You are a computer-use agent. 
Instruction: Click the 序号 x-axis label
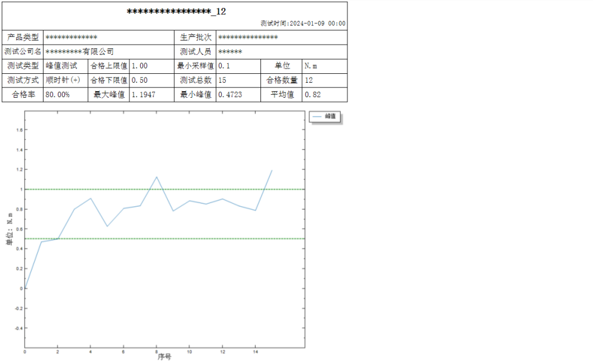click(x=164, y=357)
